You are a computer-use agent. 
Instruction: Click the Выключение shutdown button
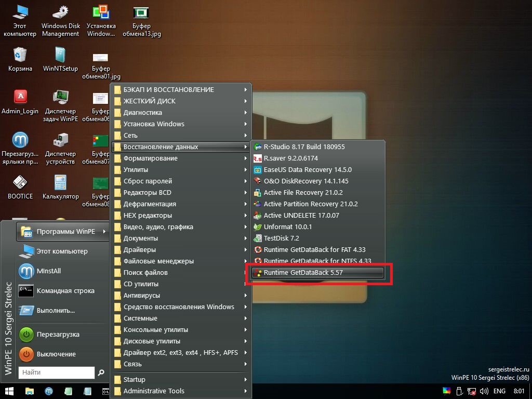pyautogui.click(x=63, y=354)
